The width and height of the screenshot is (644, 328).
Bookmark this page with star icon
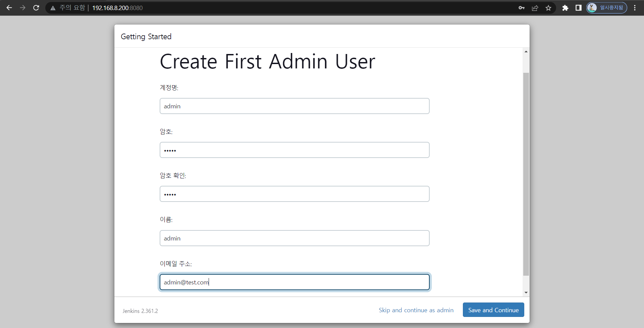coord(548,8)
